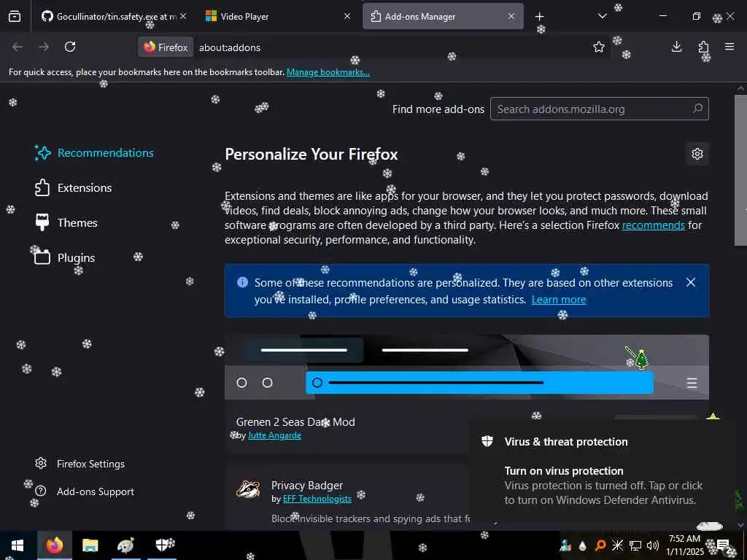Go forward with the forward arrow

point(44,47)
